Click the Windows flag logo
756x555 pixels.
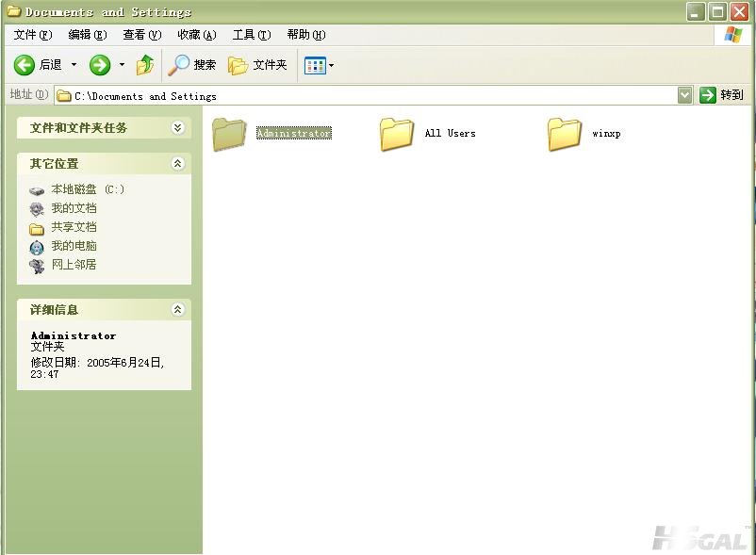pos(732,35)
